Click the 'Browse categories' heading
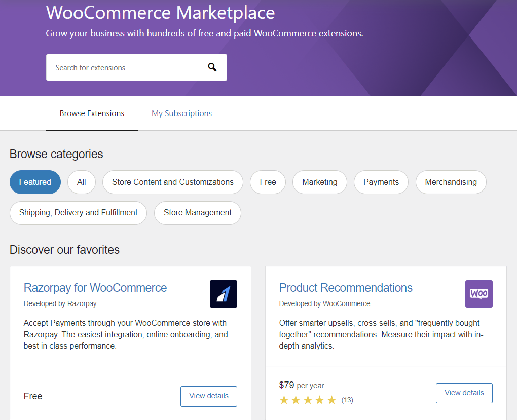 click(x=56, y=154)
